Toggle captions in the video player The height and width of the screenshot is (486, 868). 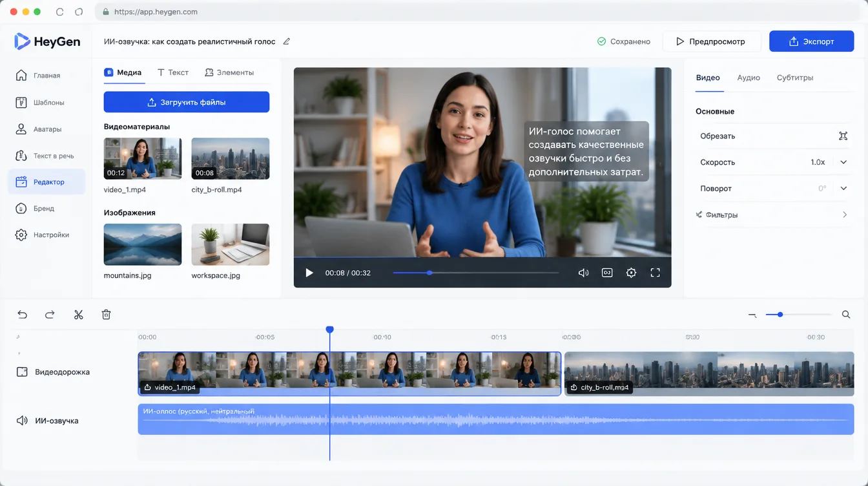click(x=607, y=273)
